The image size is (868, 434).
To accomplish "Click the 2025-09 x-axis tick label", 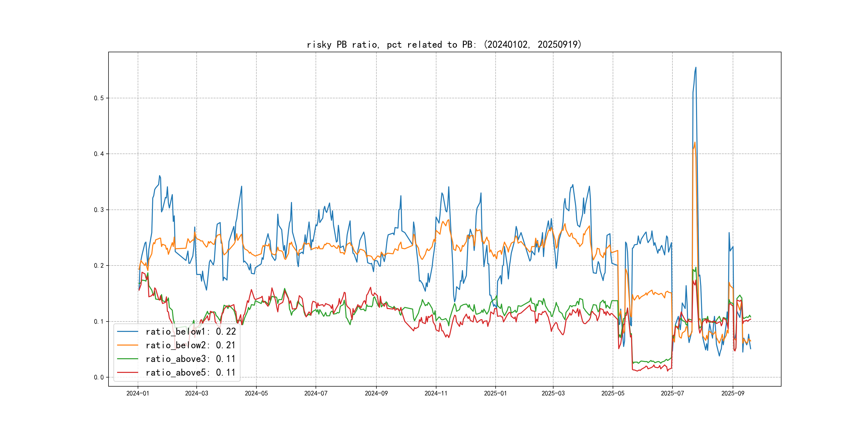I will point(732,393).
